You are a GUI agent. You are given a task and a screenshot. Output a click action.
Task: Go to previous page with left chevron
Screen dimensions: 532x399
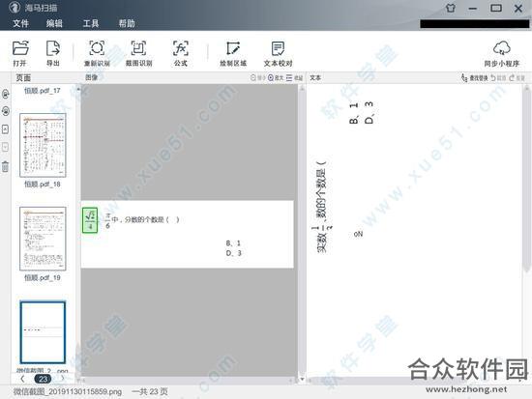point(22,379)
